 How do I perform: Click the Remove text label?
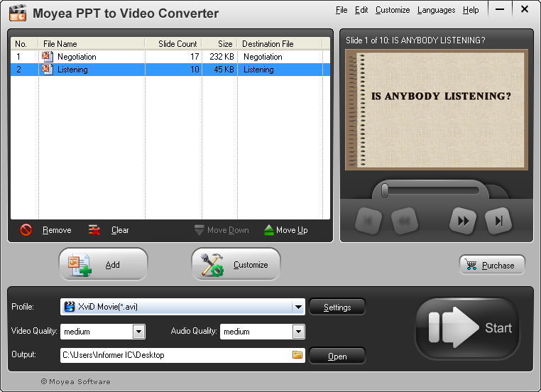[x=57, y=230]
